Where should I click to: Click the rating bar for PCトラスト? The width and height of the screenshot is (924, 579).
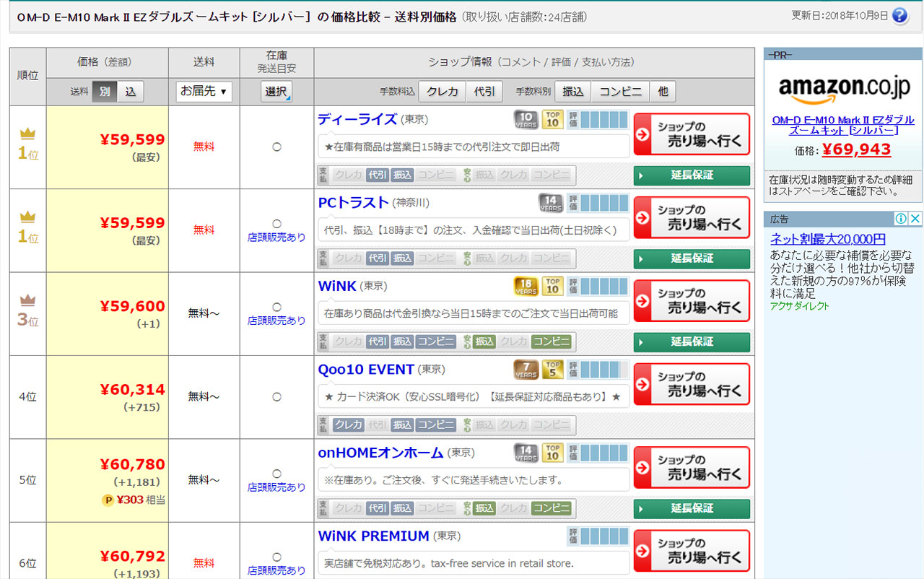[598, 203]
